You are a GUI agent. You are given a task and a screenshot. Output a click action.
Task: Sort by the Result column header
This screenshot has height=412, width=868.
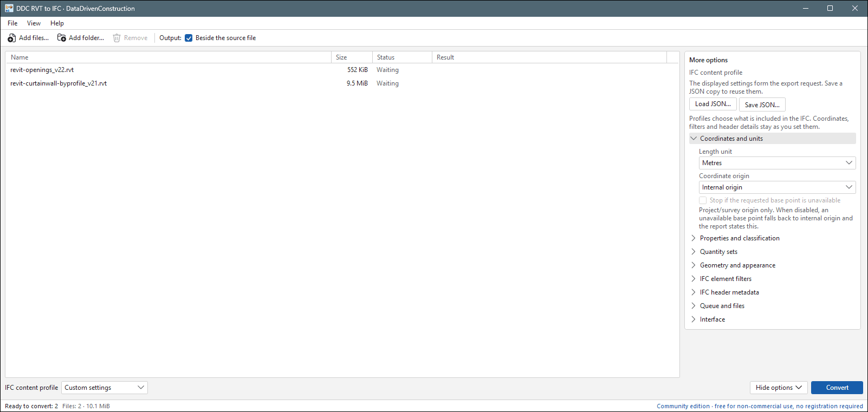[x=549, y=57]
